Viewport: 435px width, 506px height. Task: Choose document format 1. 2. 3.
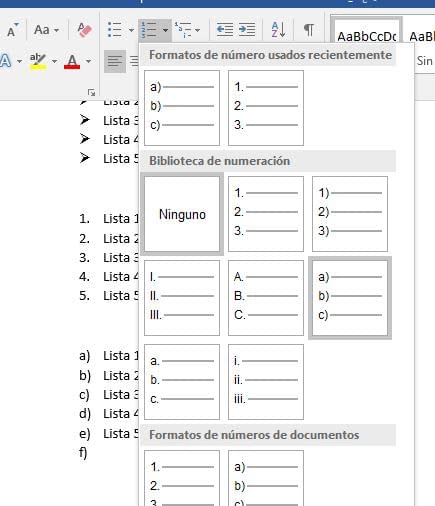(x=182, y=478)
